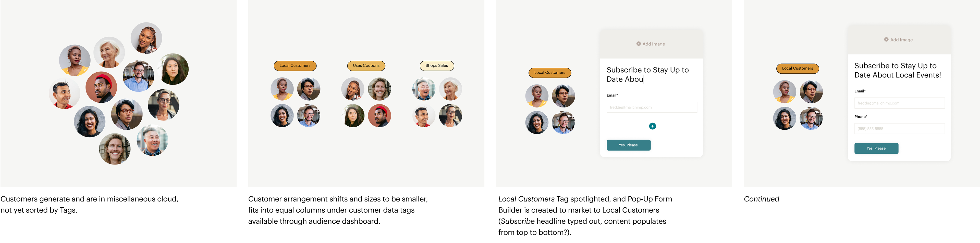Click headline text being typed 'Date Abou'

point(625,79)
